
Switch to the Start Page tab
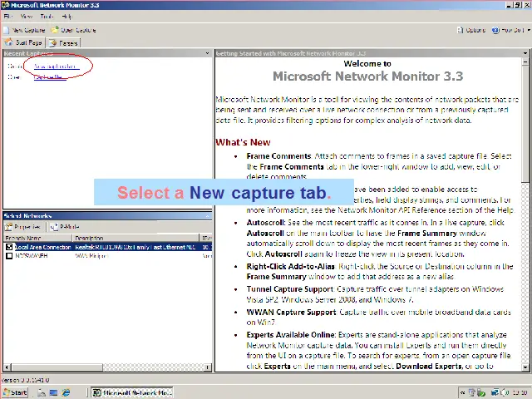pyautogui.click(x=24, y=42)
